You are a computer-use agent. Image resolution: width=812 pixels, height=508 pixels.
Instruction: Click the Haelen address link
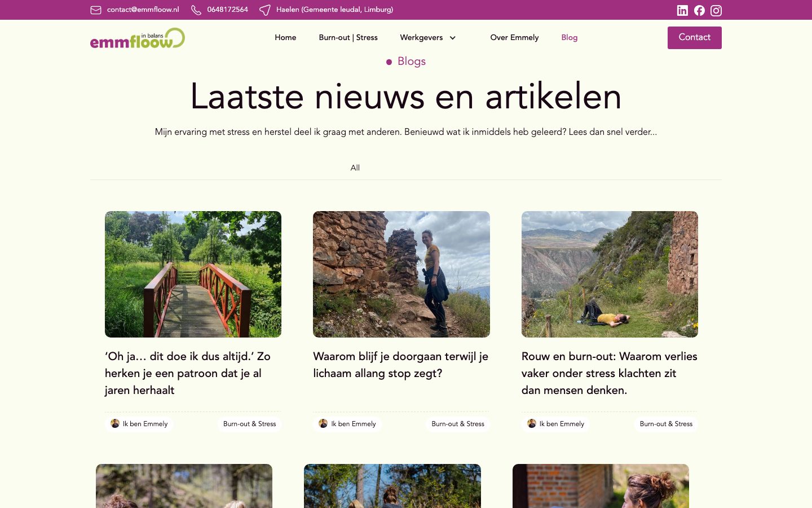coord(334,10)
